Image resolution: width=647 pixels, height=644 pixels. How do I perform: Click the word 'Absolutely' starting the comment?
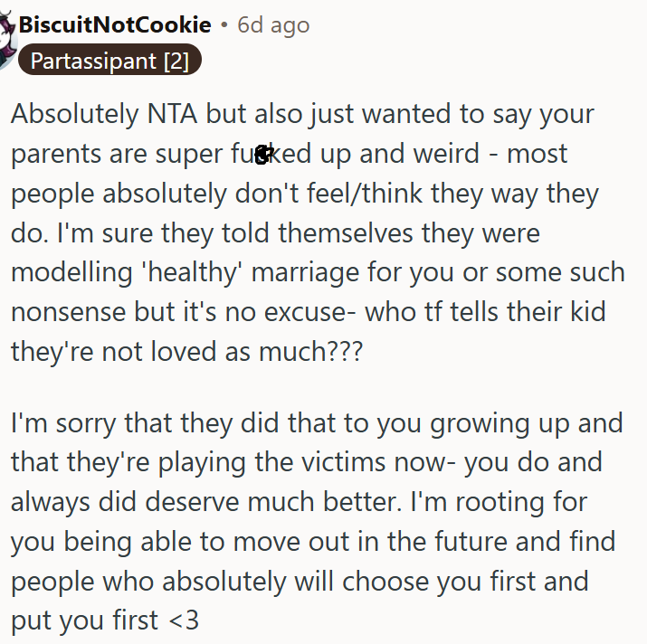75,115
